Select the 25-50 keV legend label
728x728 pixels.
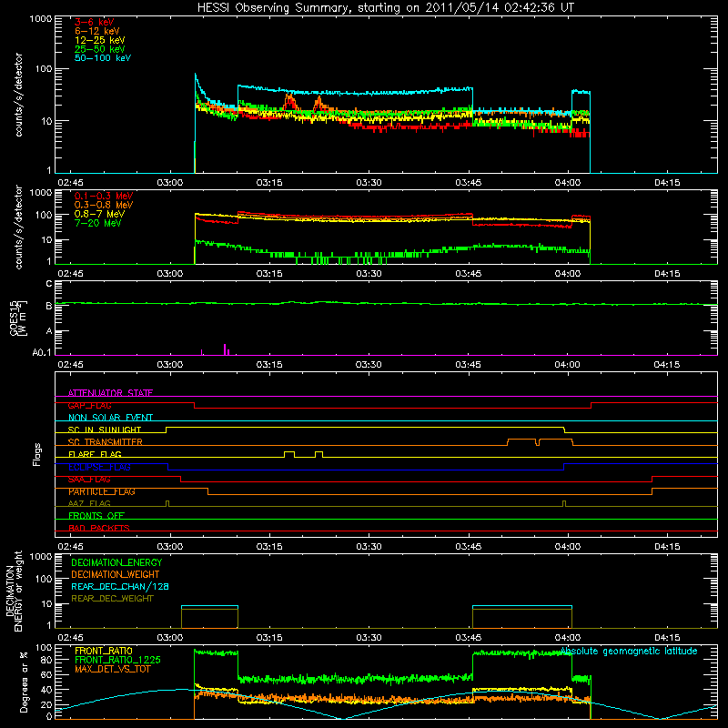[x=99, y=49]
